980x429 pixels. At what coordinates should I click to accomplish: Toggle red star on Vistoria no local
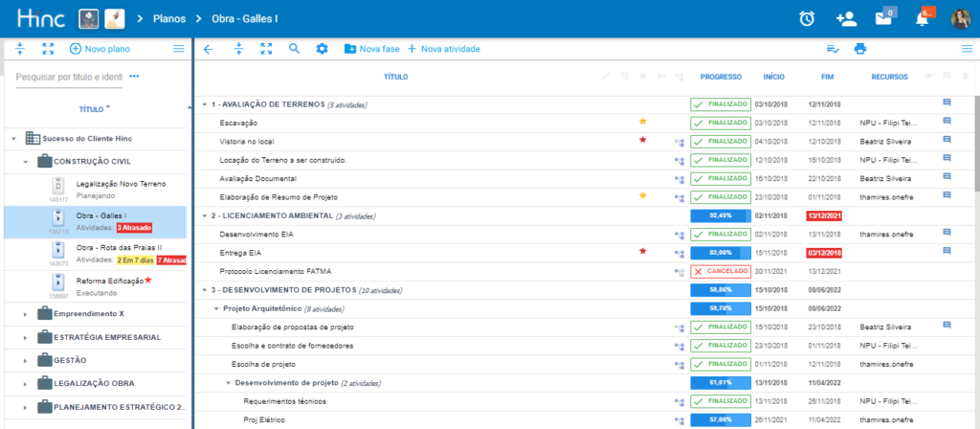(x=643, y=141)
